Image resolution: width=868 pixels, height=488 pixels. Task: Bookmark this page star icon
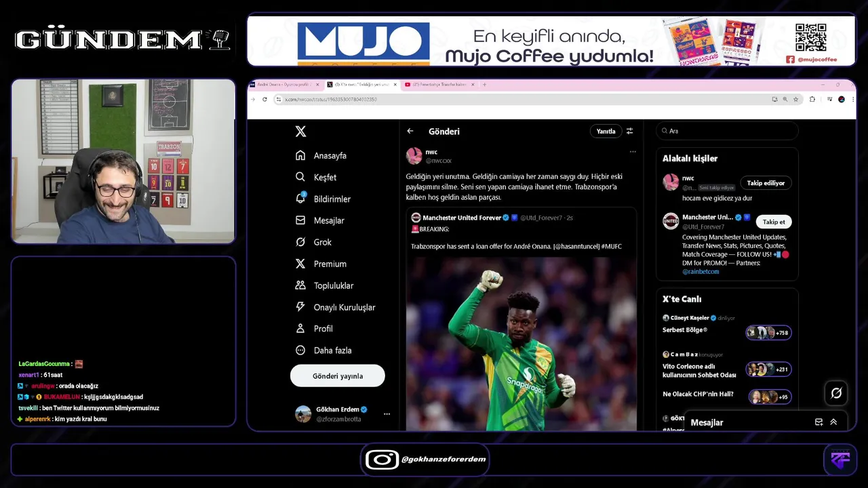click(x=795, y=100)
